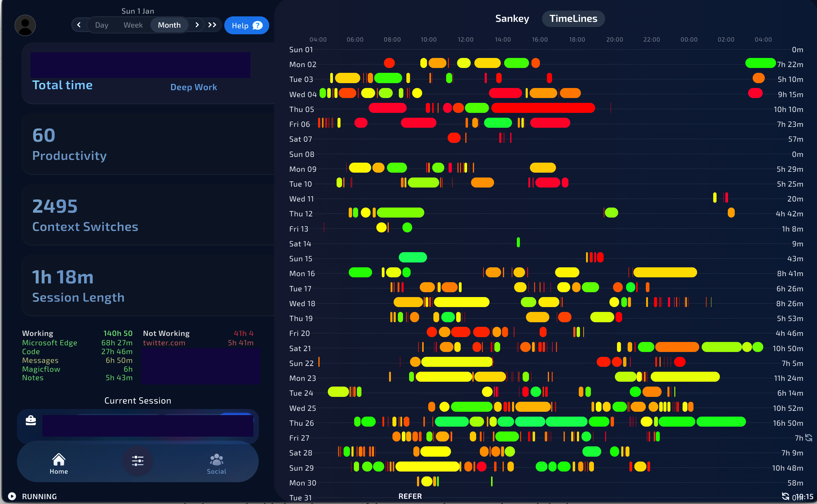The image size is (817, 504).
Task: Click the Sun 1 Jan date label
Action: [138, 11]
